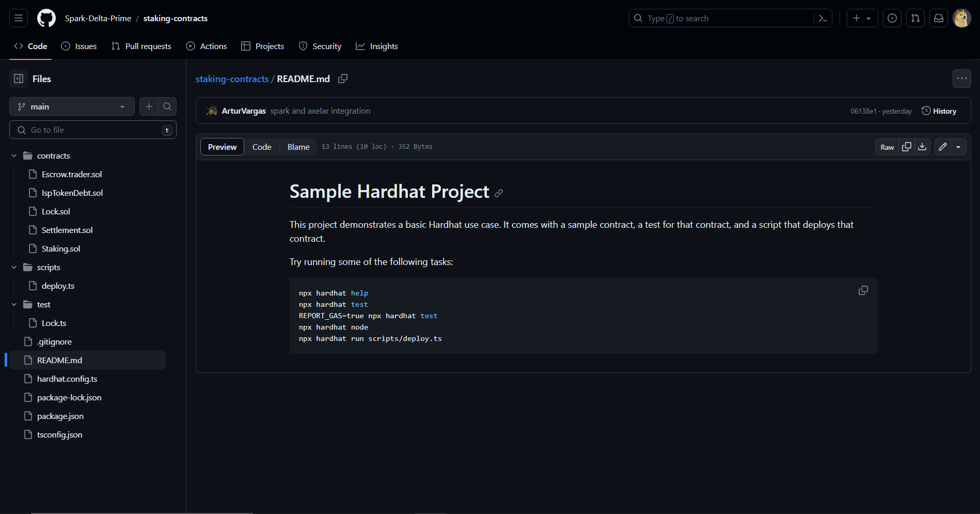Open the command palette icon in the search bar
This screenshot has width=980, height=514.
click(823, 18)
